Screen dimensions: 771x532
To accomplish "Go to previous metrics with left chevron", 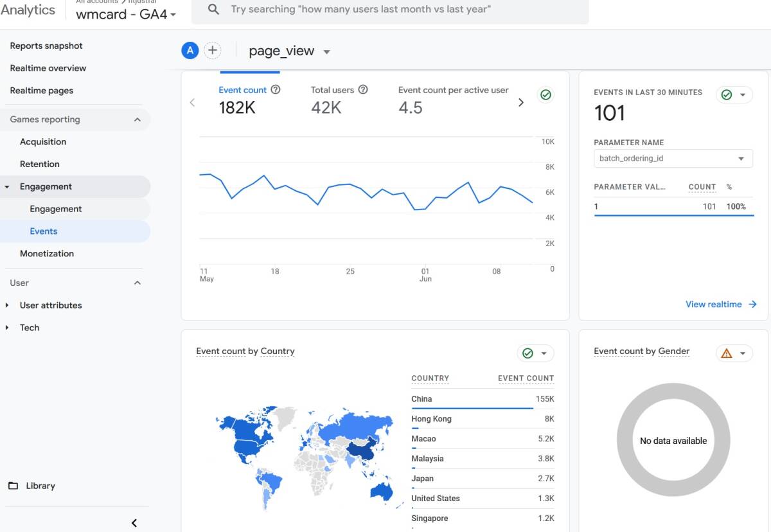I will click(x=192, y=102).
